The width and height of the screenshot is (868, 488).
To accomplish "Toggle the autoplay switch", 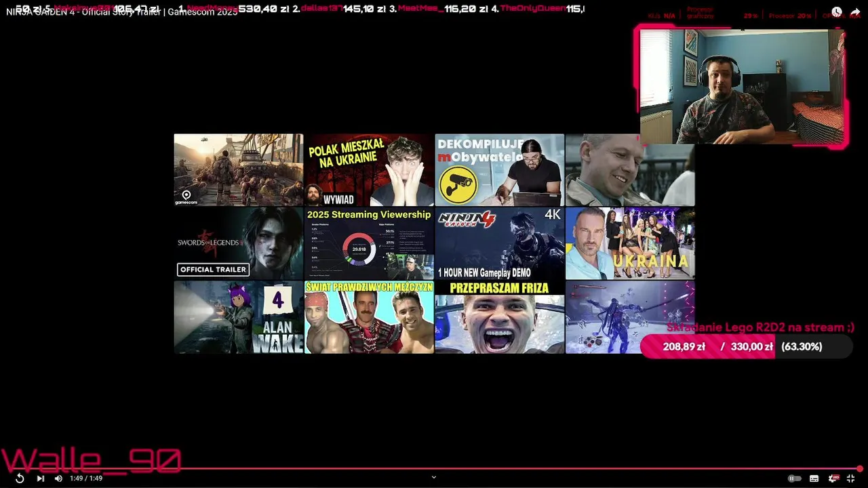I will pyautogui.click(x=794, y=479).
